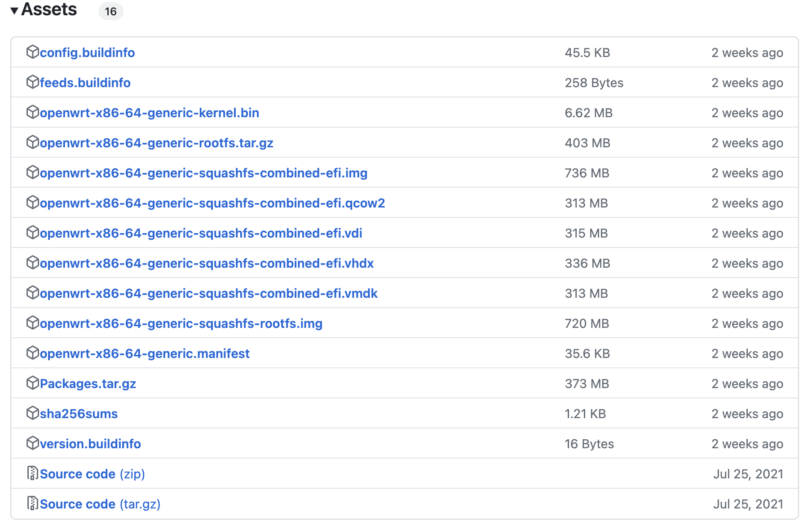Click the 720 MB size value
Viewport: 812px width, 530px height.
[587, 323]
